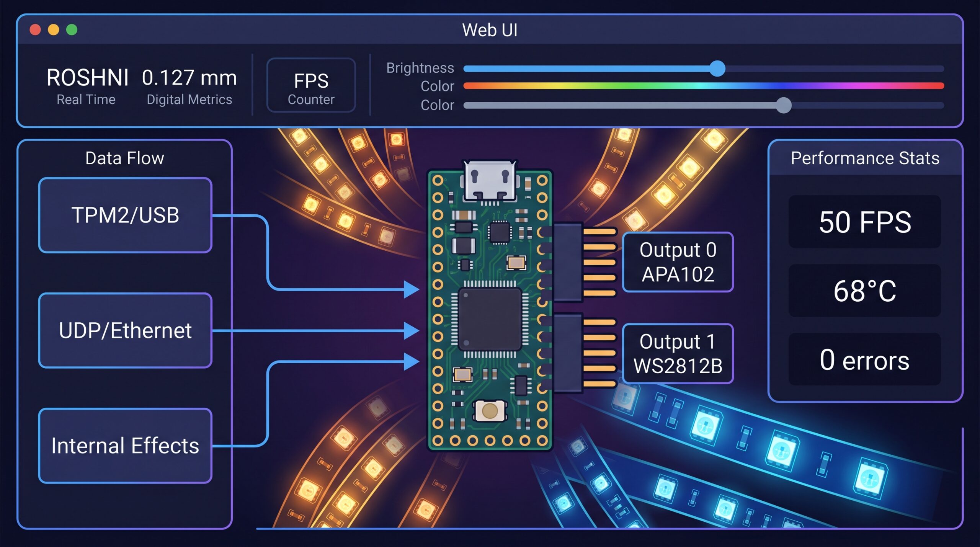Click the 50 FPS stat tile
980x547 pixels.
click(864, 222)
